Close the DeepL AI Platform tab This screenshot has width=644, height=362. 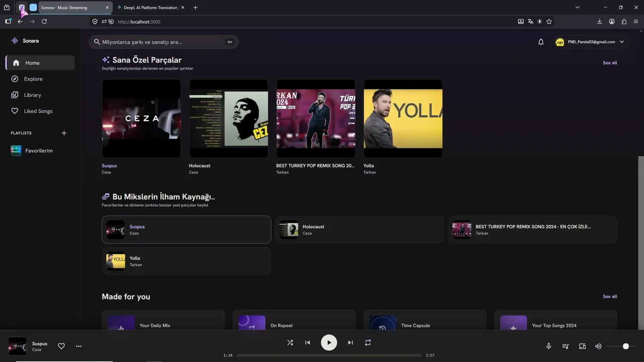pyautogui.click(x=182, y=8)
